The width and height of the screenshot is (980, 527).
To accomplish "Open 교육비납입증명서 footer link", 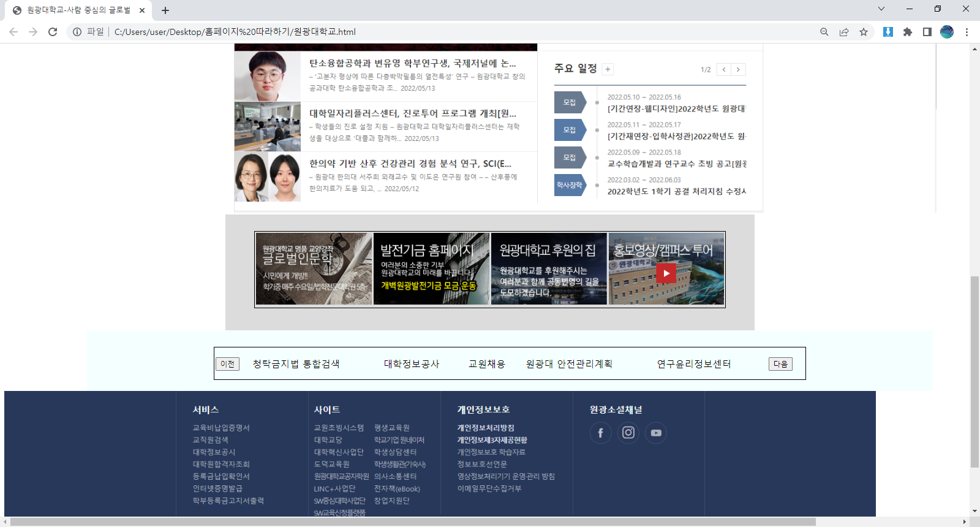I will [x=221, y=428].
